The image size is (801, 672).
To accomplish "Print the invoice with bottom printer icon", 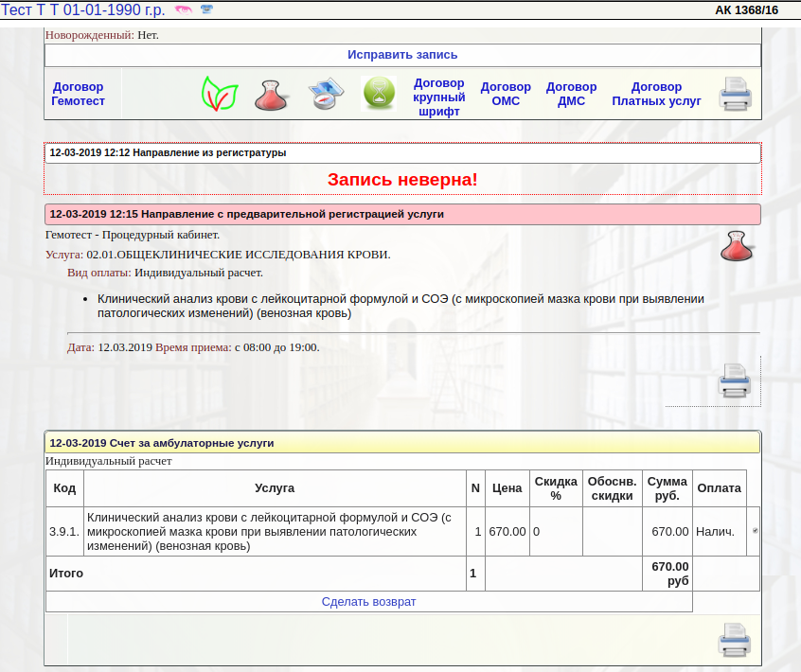I will 735,640.
